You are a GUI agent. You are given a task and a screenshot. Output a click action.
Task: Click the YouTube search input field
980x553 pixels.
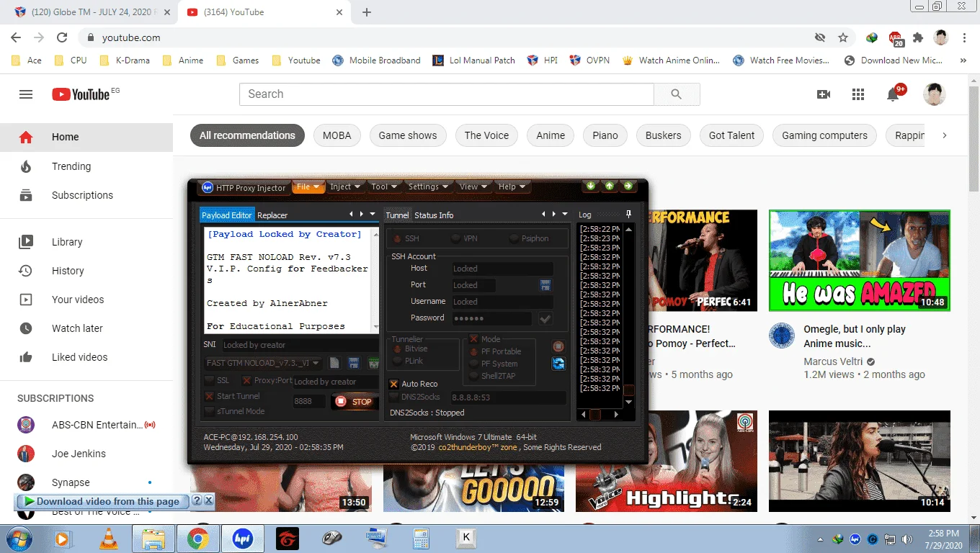click(x=446, y=94)
